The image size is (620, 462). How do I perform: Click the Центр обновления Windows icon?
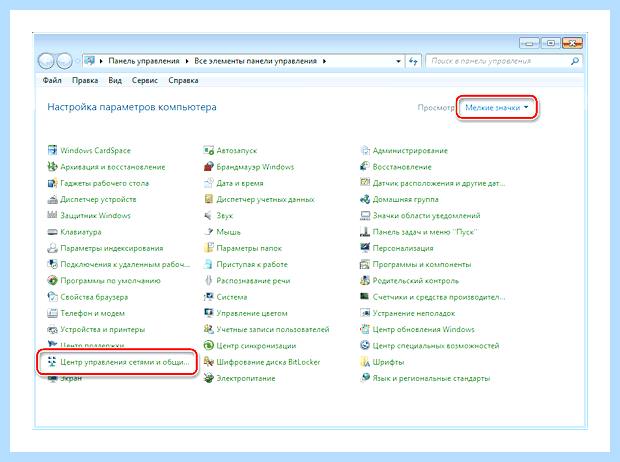(x=365, y=329)
